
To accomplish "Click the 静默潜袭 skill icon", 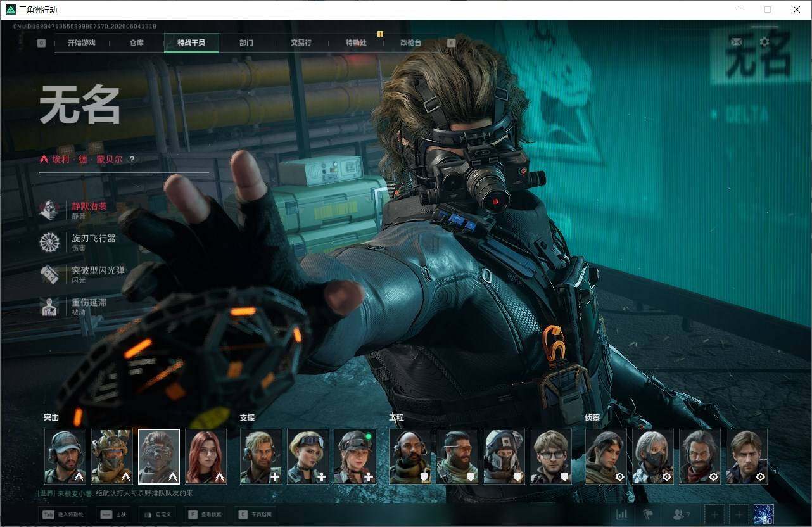I will click(x=49, y=210).
